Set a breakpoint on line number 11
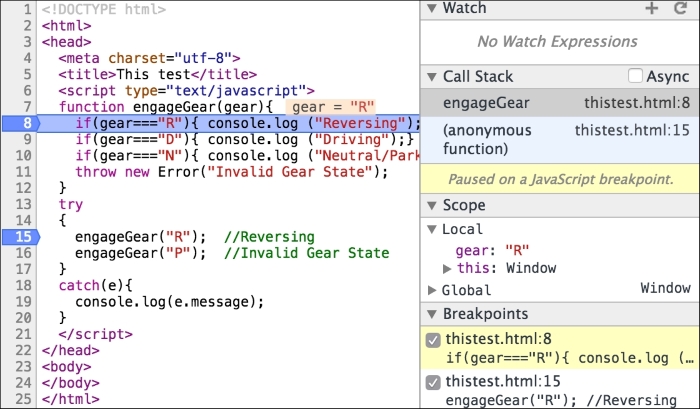Image resolution: width=700 pixels, height=409 pixels. click(x=23, y=172)
